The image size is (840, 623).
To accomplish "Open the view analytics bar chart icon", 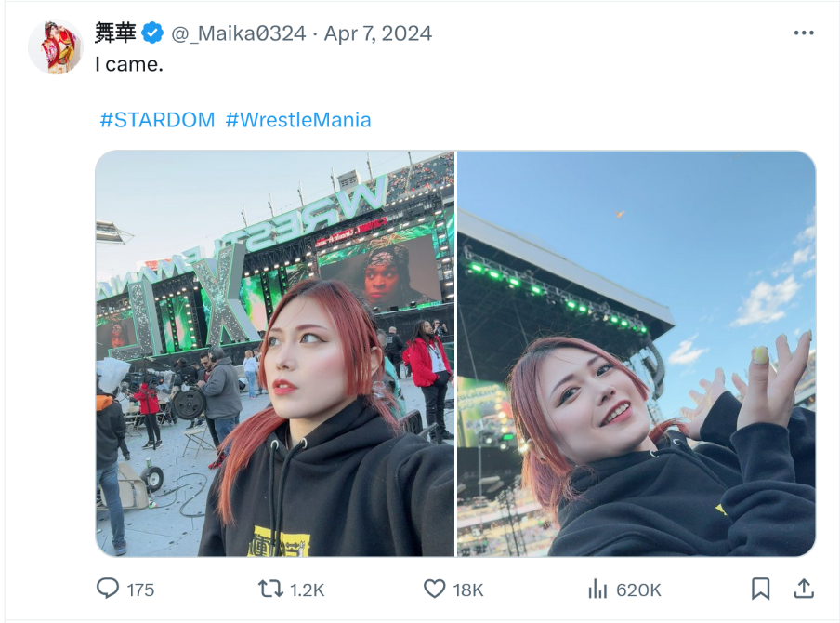I will [x=597, y=589].
